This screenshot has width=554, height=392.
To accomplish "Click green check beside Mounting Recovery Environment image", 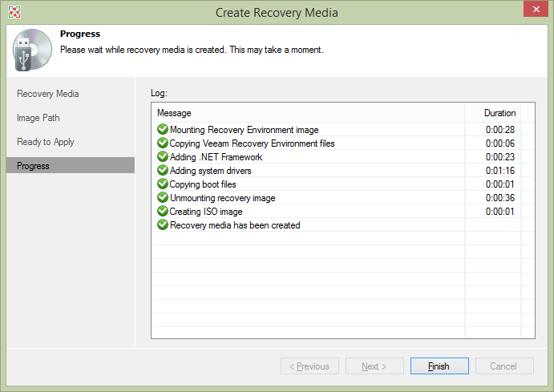I will click(x=163, y=130).
